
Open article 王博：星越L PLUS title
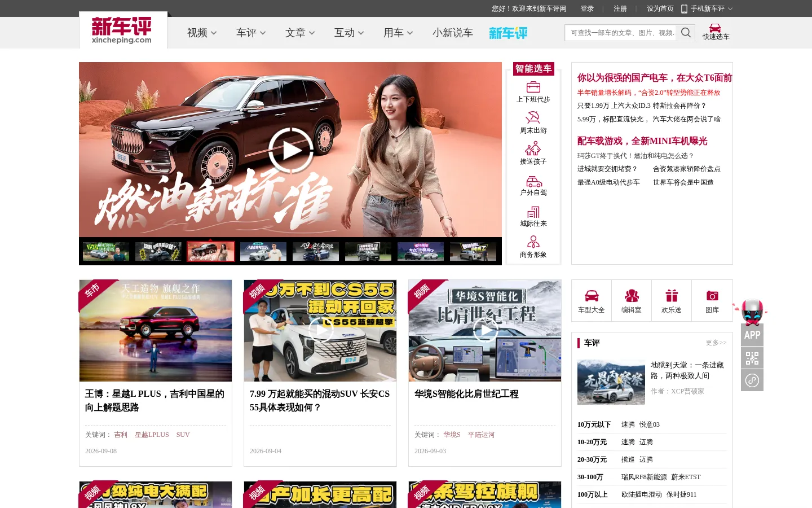pos(155,401)
